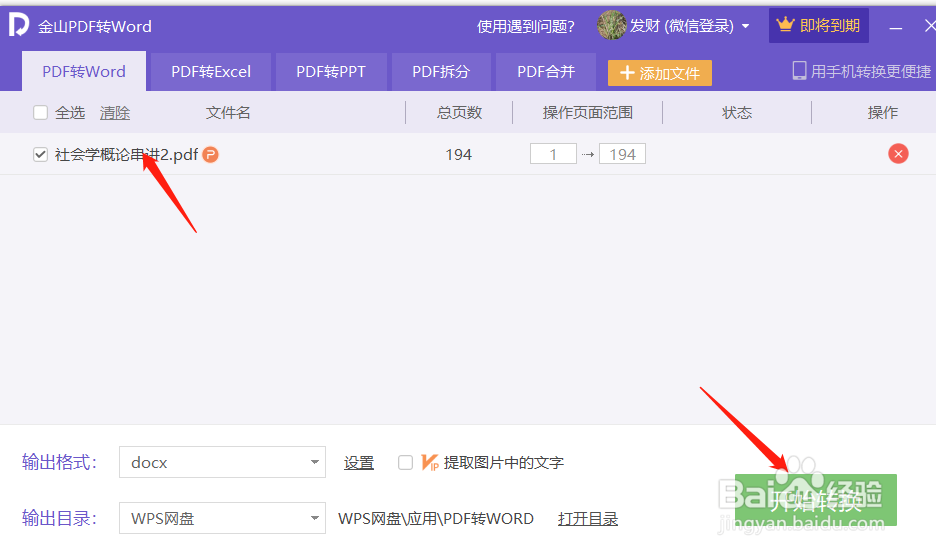This screenshot has width=936, height=556.
Task: Click the green 开始转换 button
Action: pyautogui.click(x=815, y=500)
